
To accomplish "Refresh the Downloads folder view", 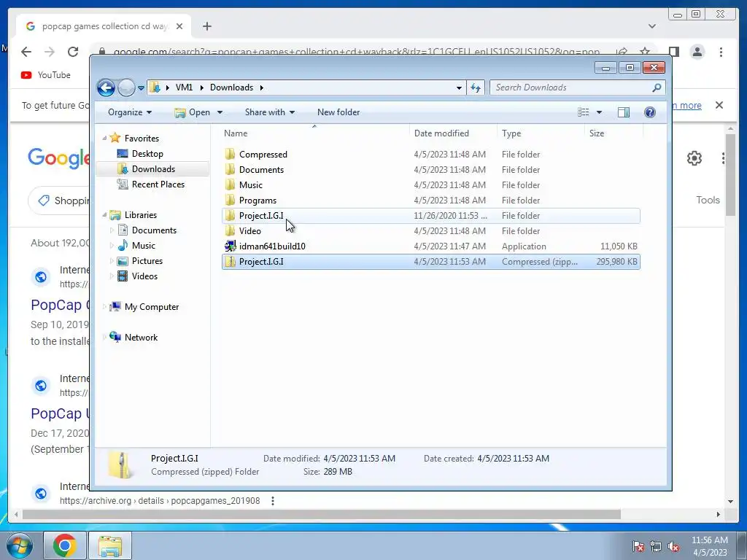I will coord(476,87).
